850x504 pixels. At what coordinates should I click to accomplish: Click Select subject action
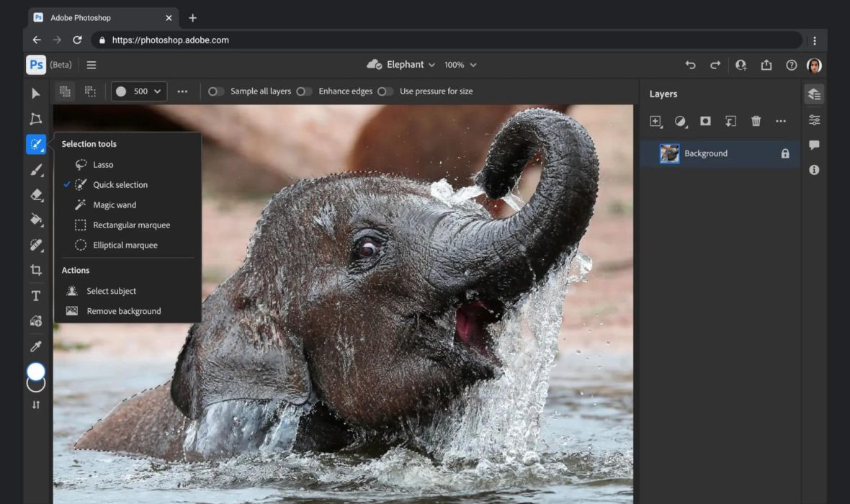click(111, 291)
